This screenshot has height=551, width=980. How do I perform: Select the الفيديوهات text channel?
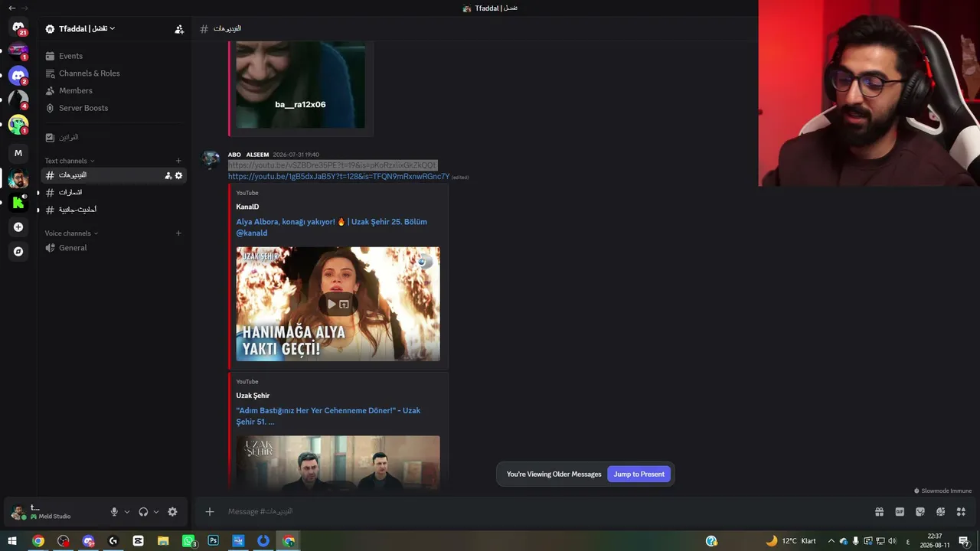tap(113, 175)
